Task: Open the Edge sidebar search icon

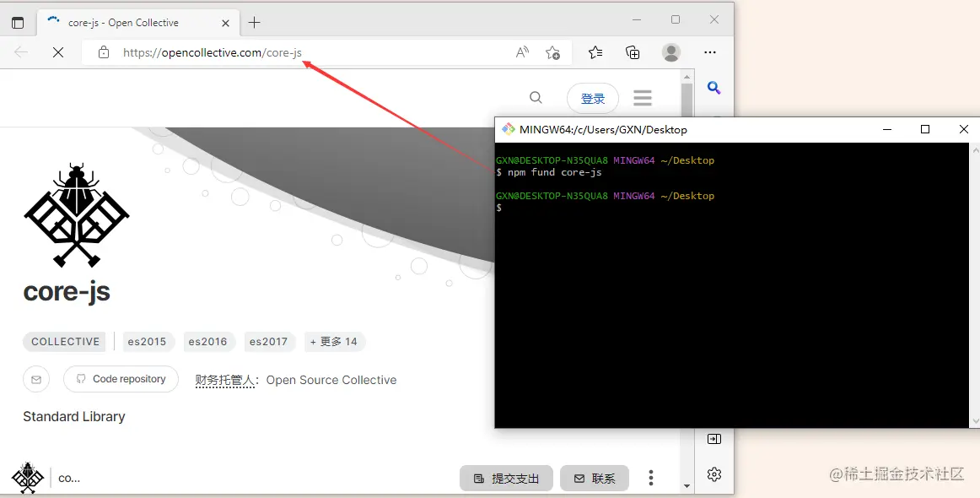Action: coord(713,88)
